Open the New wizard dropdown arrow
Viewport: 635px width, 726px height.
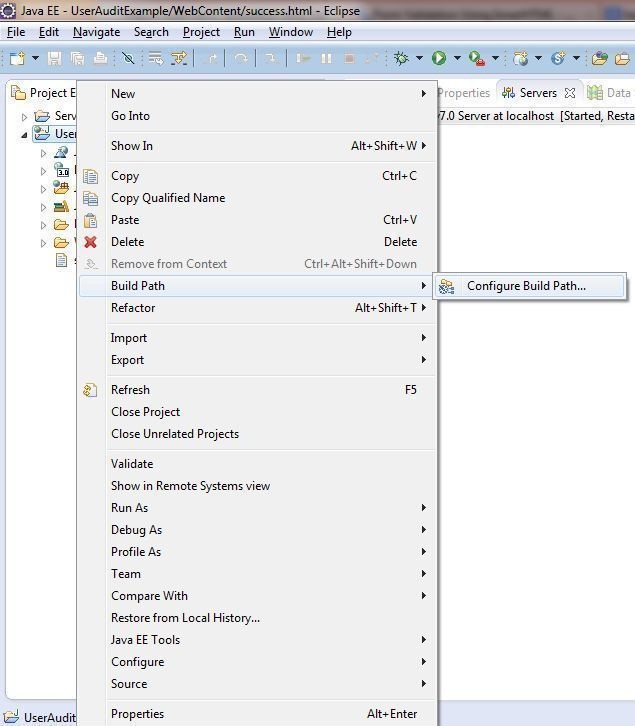point(35,58)
